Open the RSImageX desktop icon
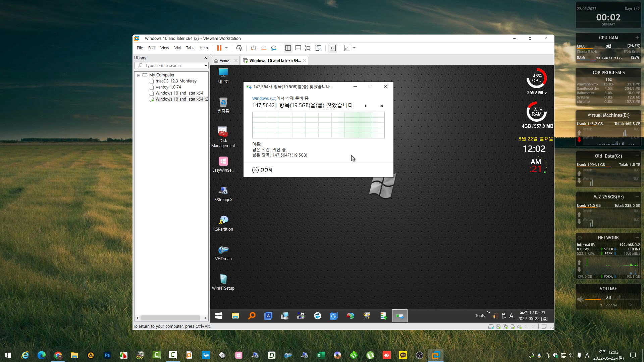 (223, 194)
